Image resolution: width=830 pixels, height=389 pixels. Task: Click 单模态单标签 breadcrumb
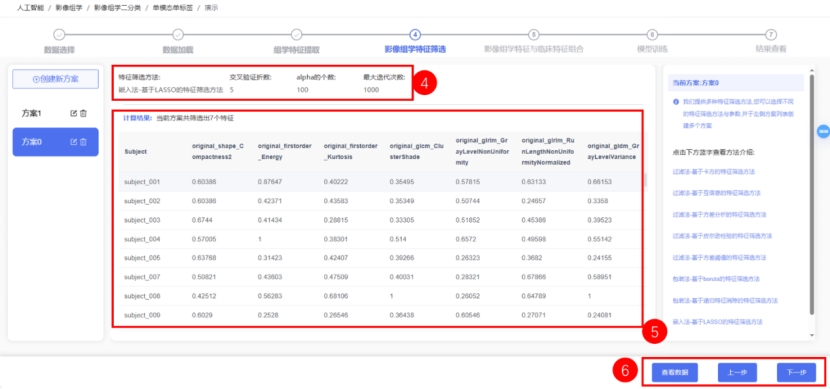[x=173, y=8]
